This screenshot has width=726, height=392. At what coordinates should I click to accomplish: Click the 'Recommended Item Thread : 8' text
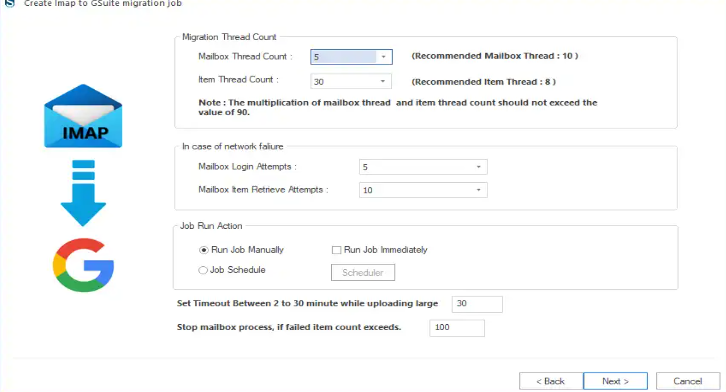pyautogui.click(x=483, y=82)
